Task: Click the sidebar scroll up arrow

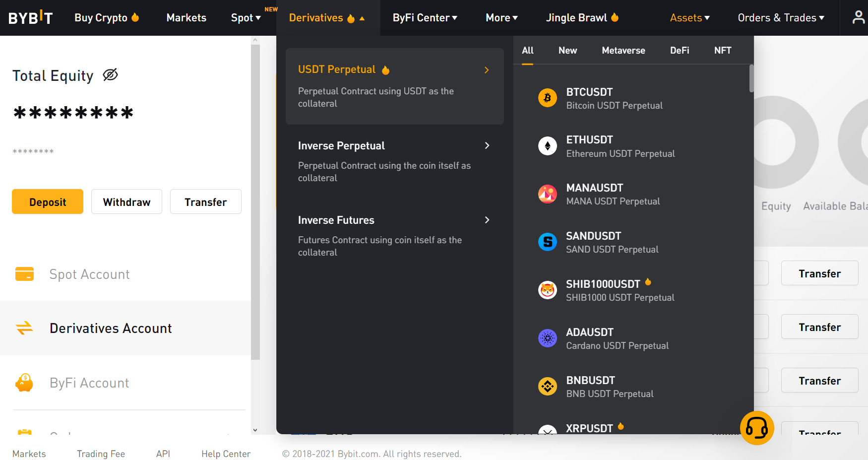Action: coord(255,40)
